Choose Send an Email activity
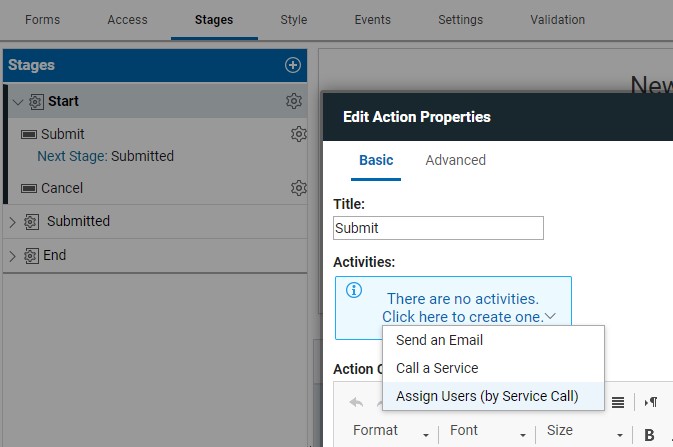The width and height of the screenshot is (673, 447). [493, 340]
